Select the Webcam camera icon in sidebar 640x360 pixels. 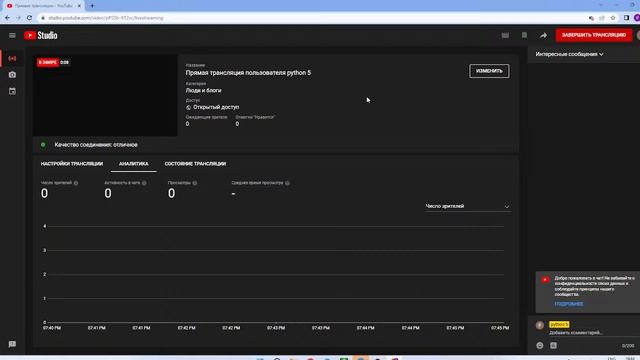coord(12,75)
